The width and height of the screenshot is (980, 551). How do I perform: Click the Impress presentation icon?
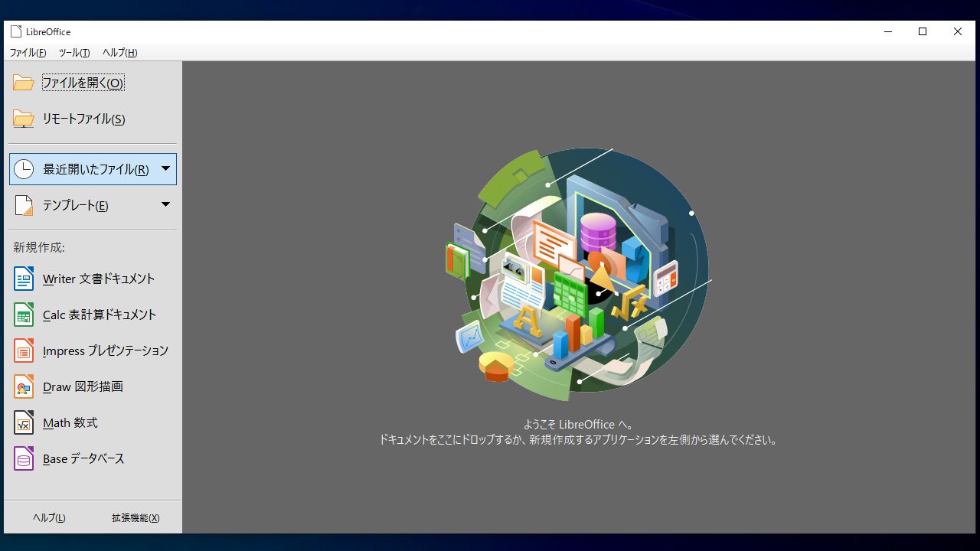[x=24, y=350]
